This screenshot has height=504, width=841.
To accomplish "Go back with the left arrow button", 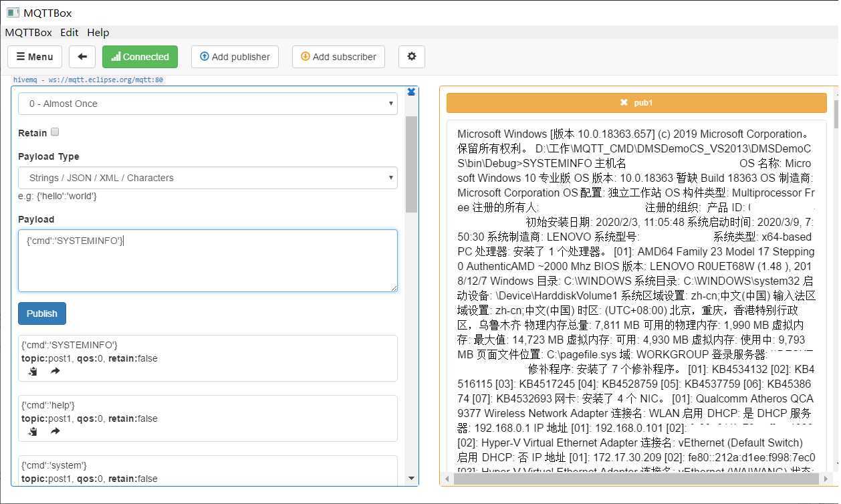I will [x=82, y=57].
